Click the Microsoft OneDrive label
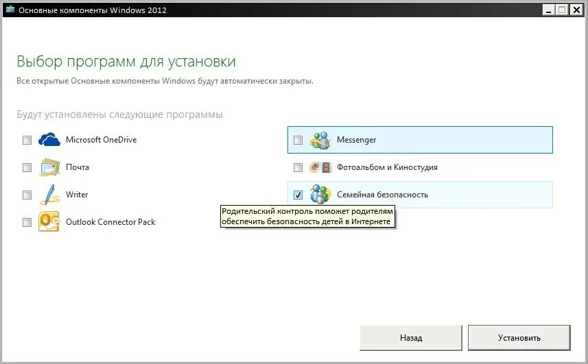 [x=102, y=140]
